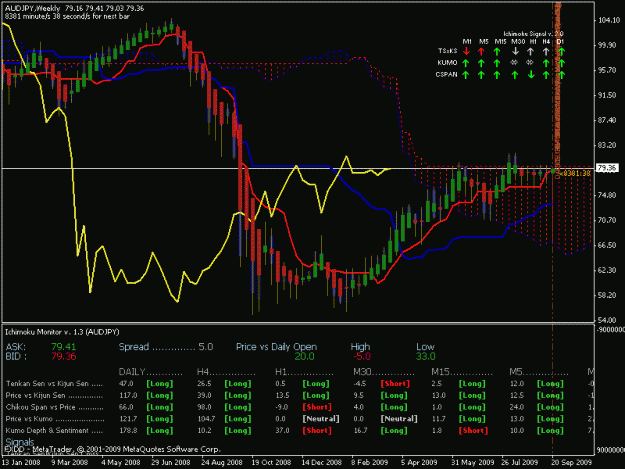Viewport: 625px width, 469px height.
Task: Click the 20.0 value under Price vs Daily Open
Action: [305, 356]
